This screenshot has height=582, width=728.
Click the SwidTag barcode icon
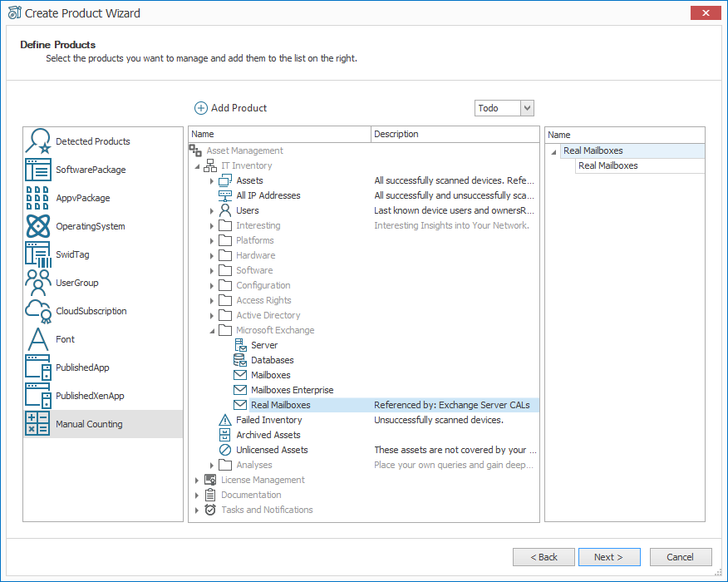click(x=38, y=254)
